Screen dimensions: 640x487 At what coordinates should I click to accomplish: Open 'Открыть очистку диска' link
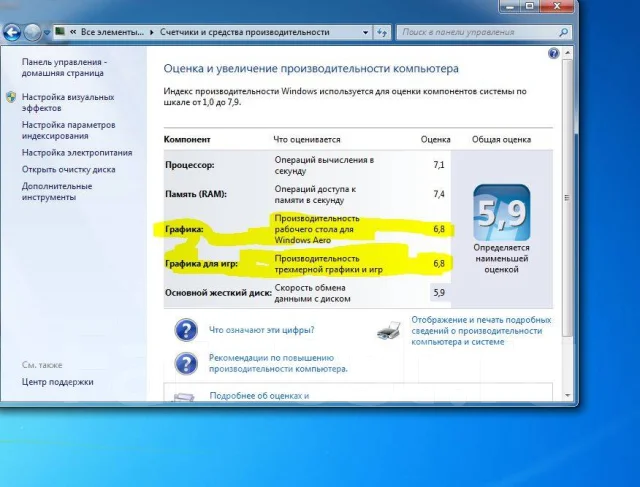pos(68,169)
